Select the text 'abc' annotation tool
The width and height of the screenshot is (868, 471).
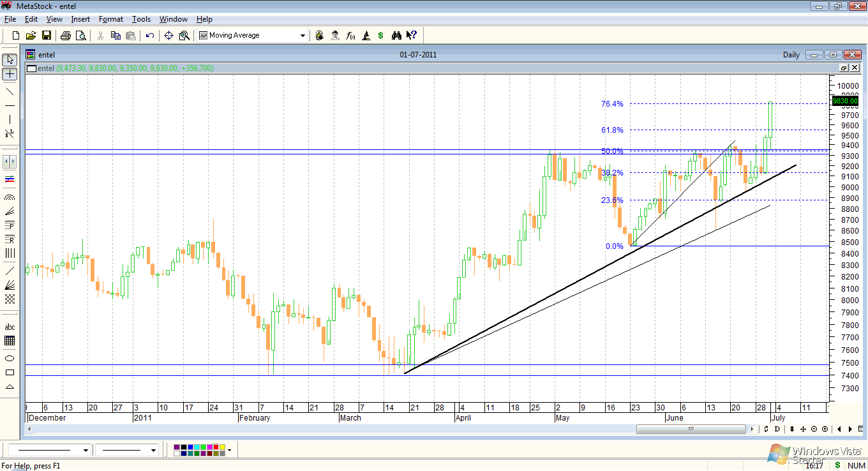tap(10, 327)
